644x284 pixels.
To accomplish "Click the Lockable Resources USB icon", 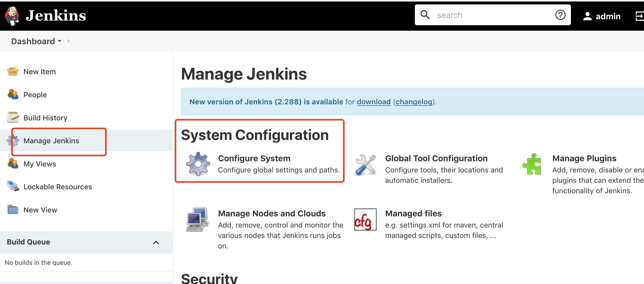I will [x=13, y=186].
